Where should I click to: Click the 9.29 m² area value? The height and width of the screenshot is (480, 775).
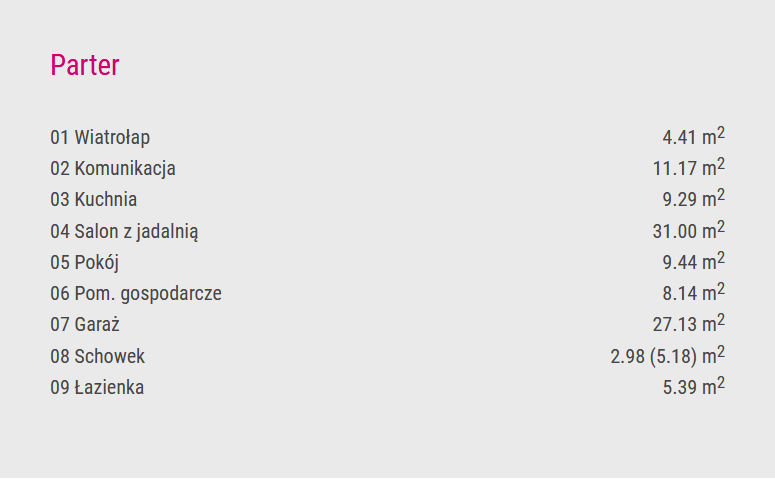(693, 199)
